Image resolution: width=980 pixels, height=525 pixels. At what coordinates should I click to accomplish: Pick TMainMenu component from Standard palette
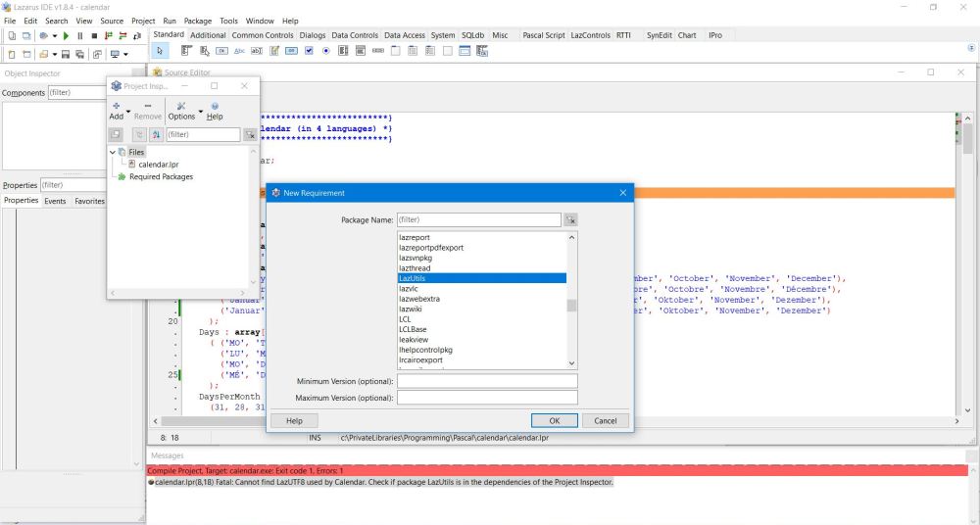click(186, 51)
